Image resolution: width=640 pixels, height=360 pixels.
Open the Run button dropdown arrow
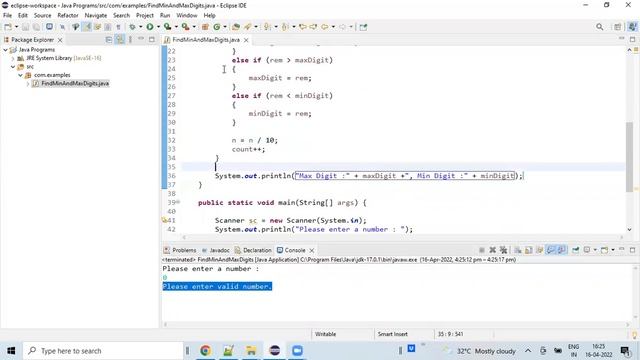(x=158, y=27)
